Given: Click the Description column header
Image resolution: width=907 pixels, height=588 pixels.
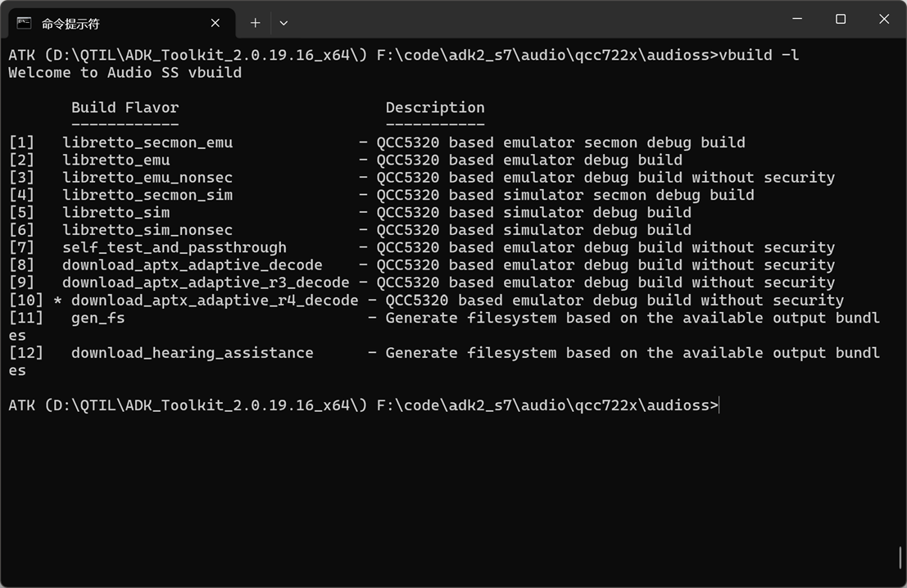Looking at the screenshot, I should pos(435,107).
